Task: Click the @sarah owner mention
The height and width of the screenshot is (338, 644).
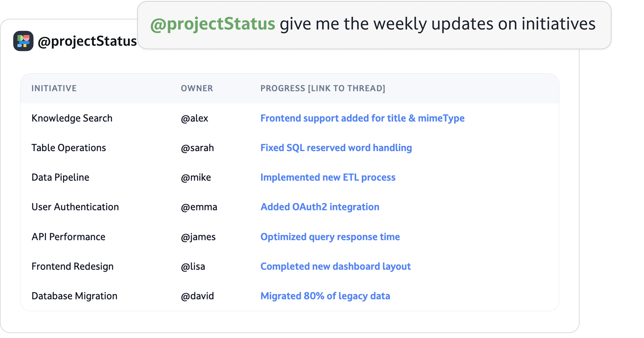Action: [x=197, y=148]
